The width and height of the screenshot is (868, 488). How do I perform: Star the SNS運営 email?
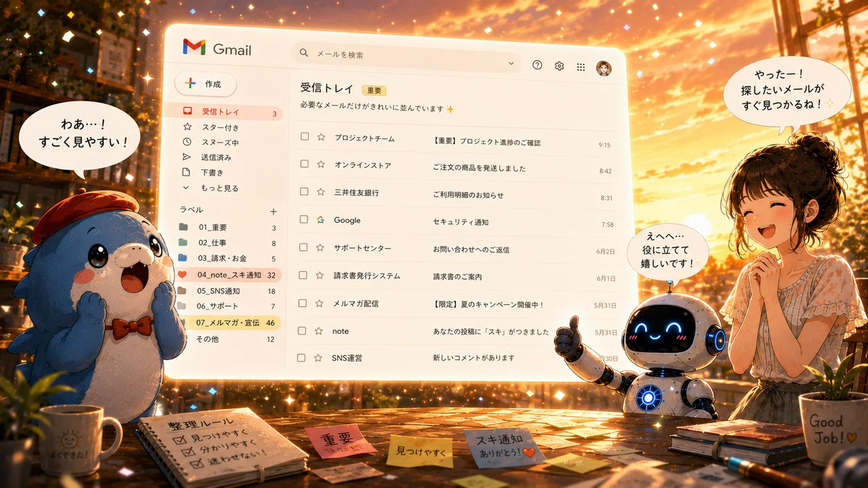[318, 357]
